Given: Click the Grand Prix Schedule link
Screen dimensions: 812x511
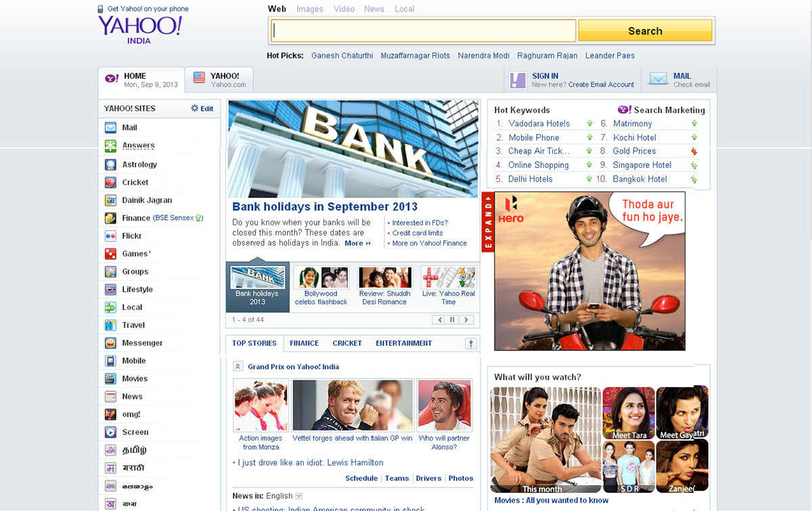Looking at the screenshot, I should (x=361, y=478).
